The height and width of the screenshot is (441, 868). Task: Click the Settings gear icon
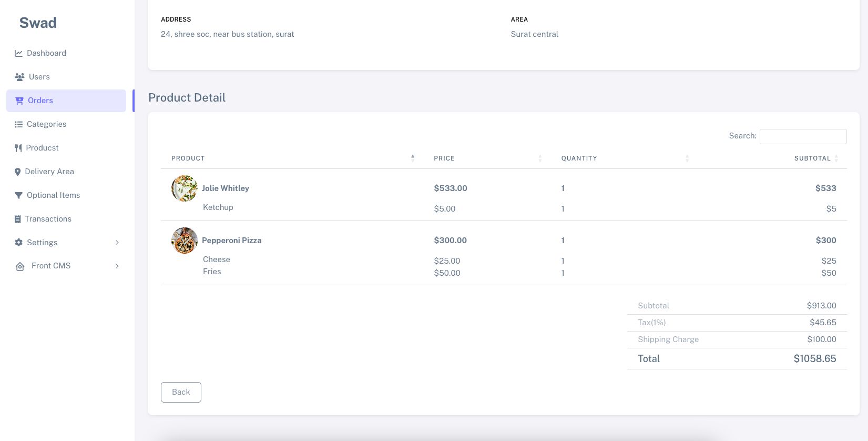point(18,243)
